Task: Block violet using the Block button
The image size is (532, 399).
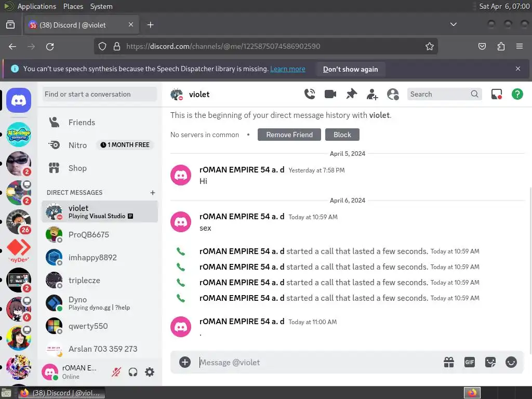Action: 342,135
